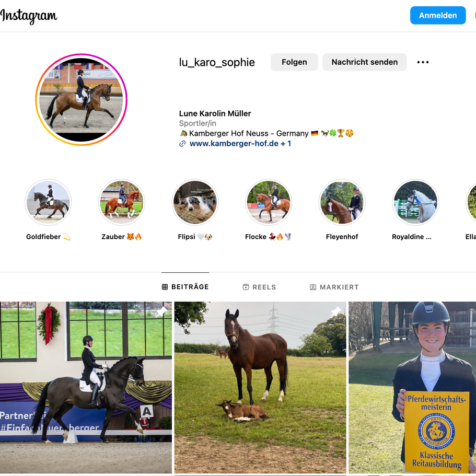Click the link icon beside kamberger-hof.de
The width and height of the screenshot is (476, 476).
click(x=182, y=144)
